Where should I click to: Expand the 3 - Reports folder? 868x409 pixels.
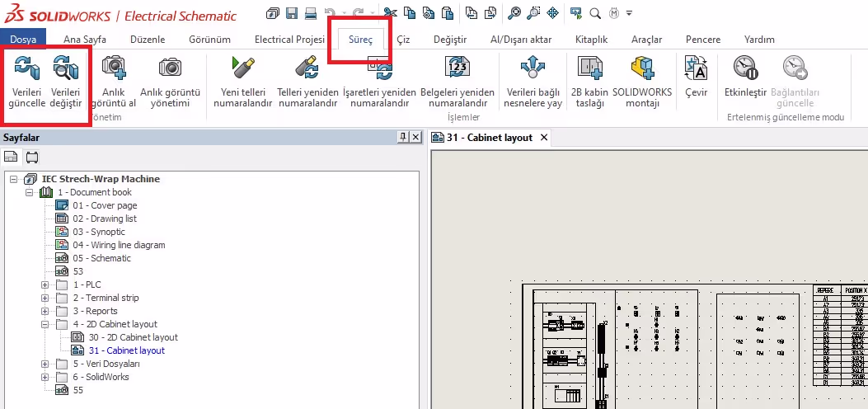coord(45,311)
